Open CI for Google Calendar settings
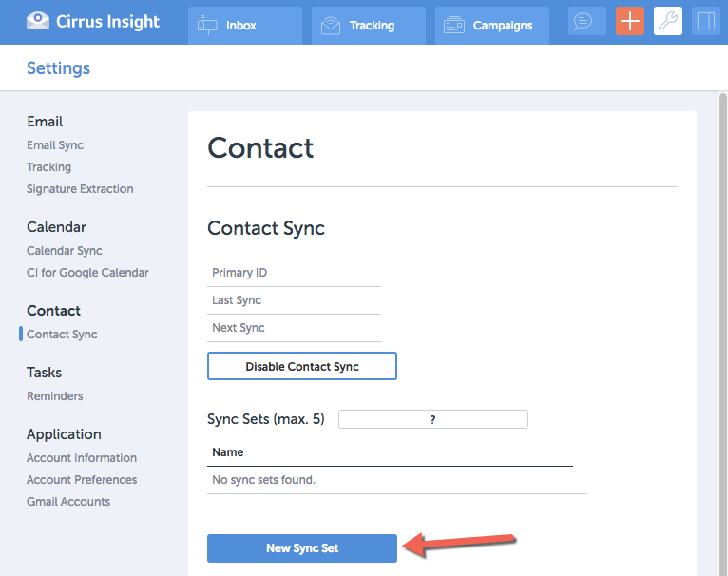Viewport: 728px width, 576px height. pyautogui.click(x=87, y=273)
